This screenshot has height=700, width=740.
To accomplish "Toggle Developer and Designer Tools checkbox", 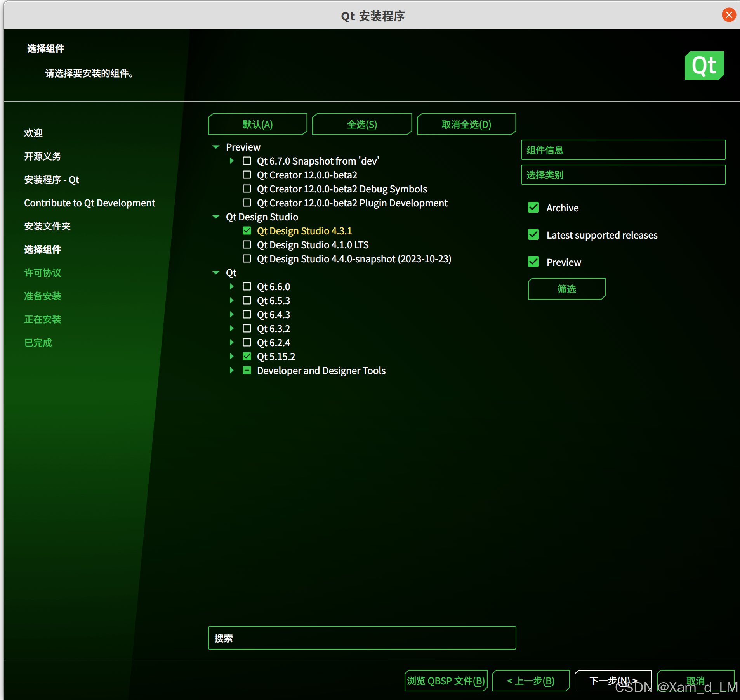I will pyautogui.click(x=247, y=370).
